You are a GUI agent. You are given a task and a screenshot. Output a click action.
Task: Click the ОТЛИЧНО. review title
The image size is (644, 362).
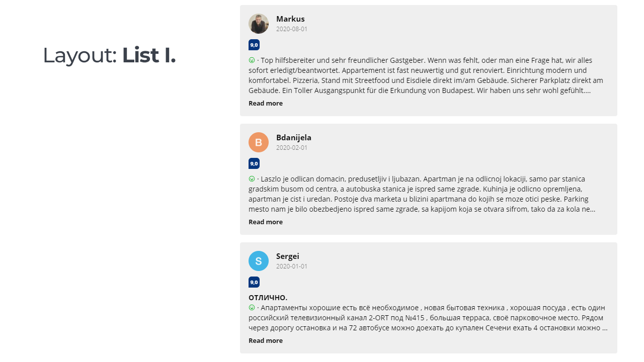coord(268,298)
